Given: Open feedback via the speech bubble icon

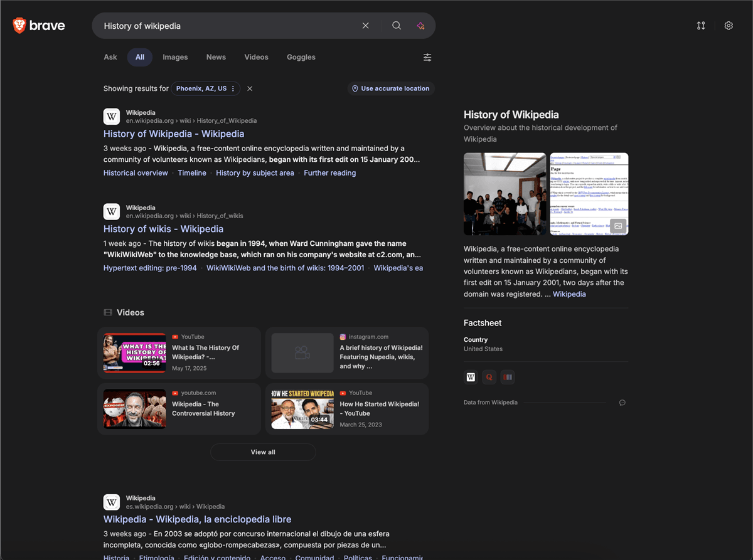Looking at the screenshot, I should pyautogui.click(x=622, y=402).
